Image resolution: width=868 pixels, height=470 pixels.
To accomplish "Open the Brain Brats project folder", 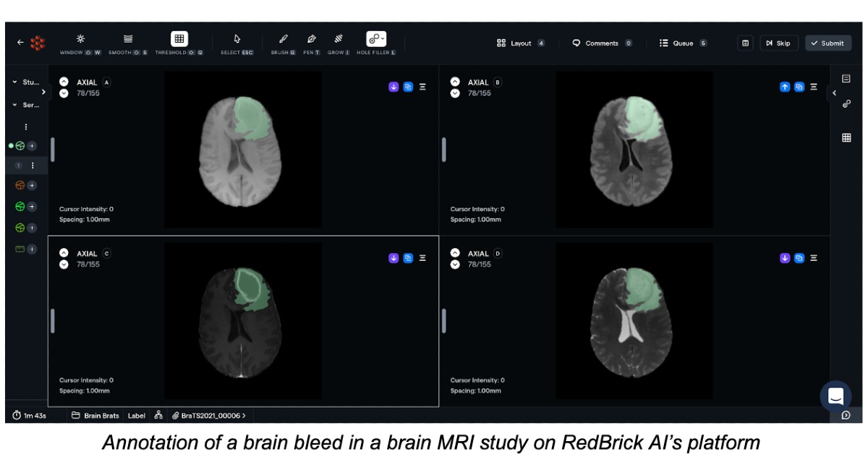I will 95,416.
